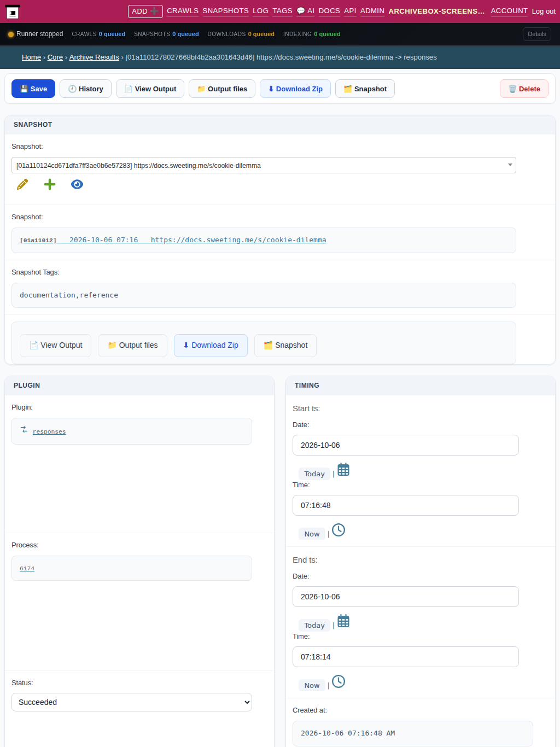The image size is (560, 747).
Task: Click Now shortcut under End ts time
Action: 312,686
